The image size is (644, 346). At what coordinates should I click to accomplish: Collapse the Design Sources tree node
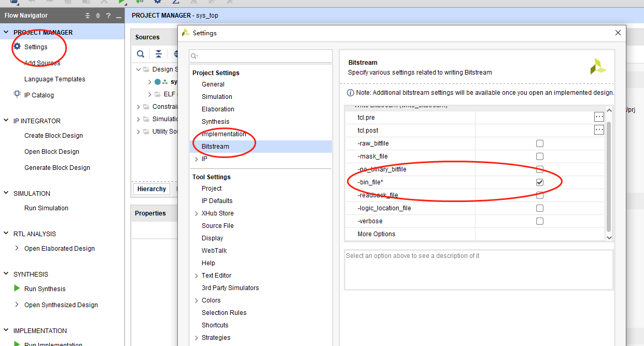138,69
